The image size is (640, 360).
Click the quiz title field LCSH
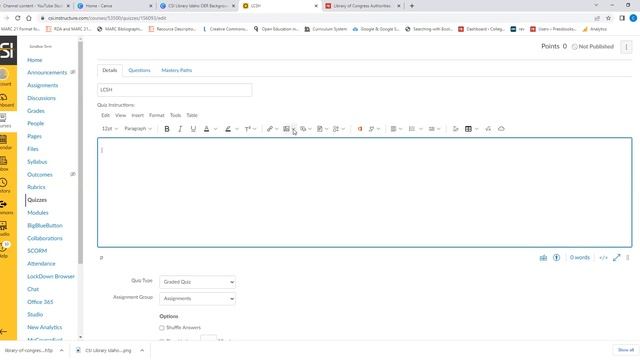pos(175,90)
